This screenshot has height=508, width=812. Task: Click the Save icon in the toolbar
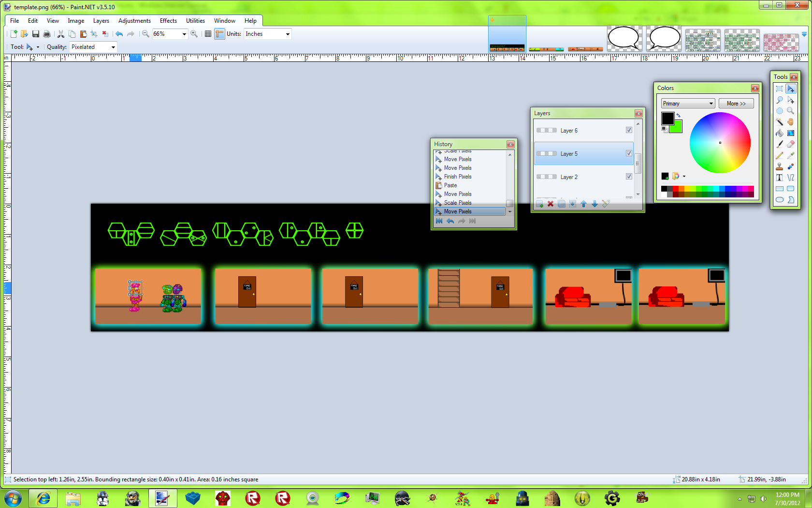36,34
